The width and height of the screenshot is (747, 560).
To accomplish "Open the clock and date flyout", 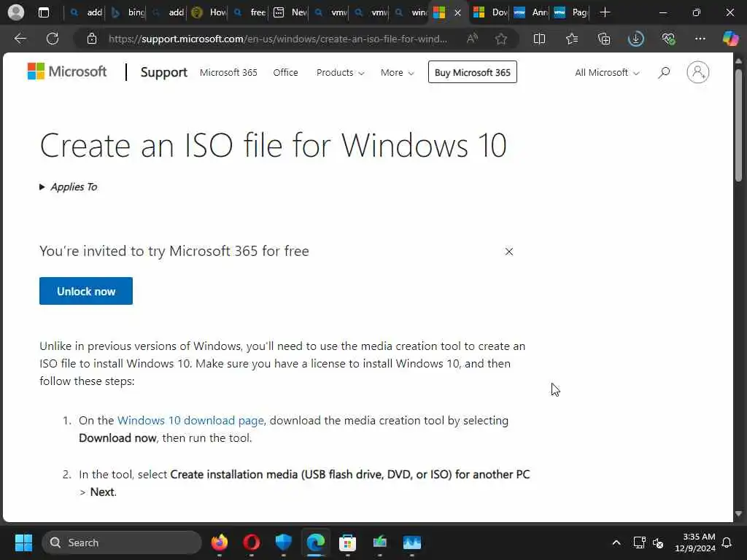I will [x=695, y=542].
